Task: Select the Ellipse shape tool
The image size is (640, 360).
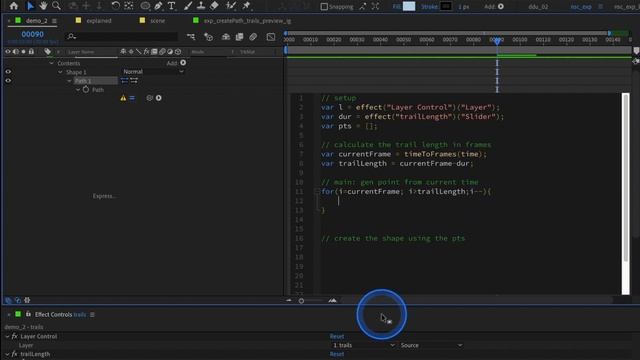Action: point(145,6)
